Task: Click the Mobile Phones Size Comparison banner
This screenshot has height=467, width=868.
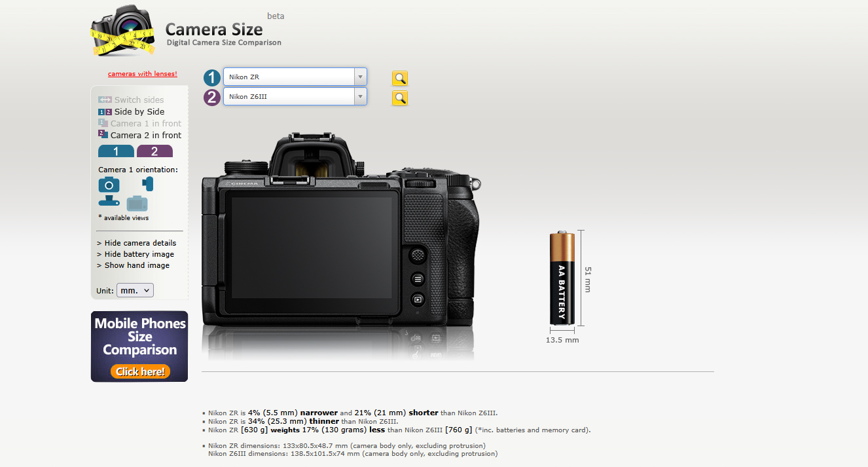Action: coord(139,346)
